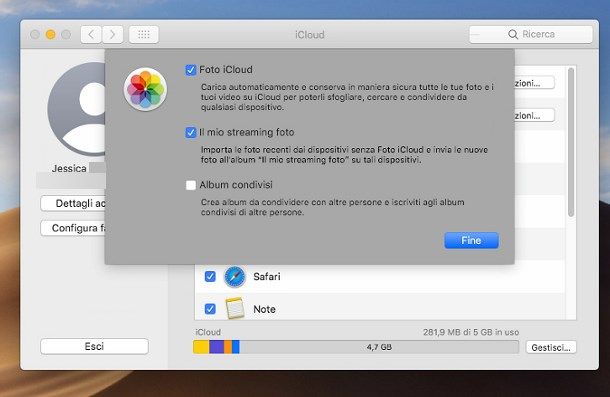Click the Album condivisi label
Image resolution: width=610 pixels, height=397 pixels.
click(236, 185)
